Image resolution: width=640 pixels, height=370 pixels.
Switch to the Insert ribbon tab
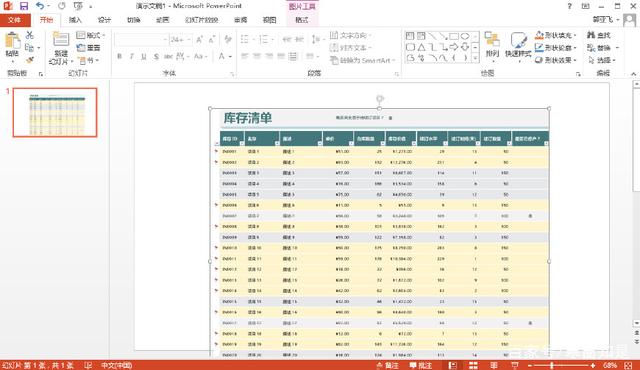point(75,20)
